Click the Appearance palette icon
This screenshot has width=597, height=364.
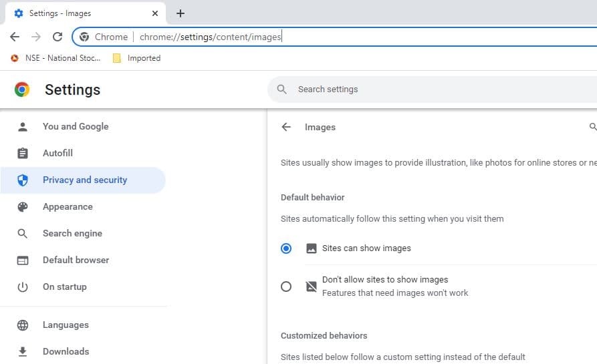(x=23, y=207)
